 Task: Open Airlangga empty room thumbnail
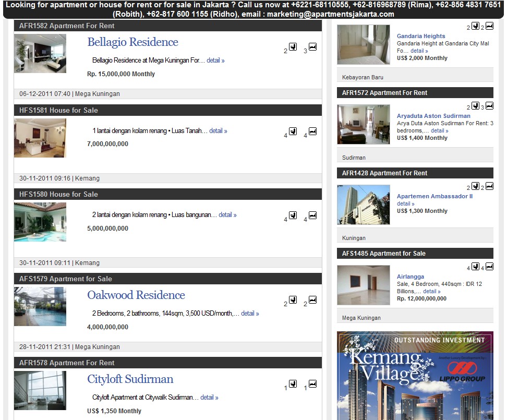coord(364,285)
